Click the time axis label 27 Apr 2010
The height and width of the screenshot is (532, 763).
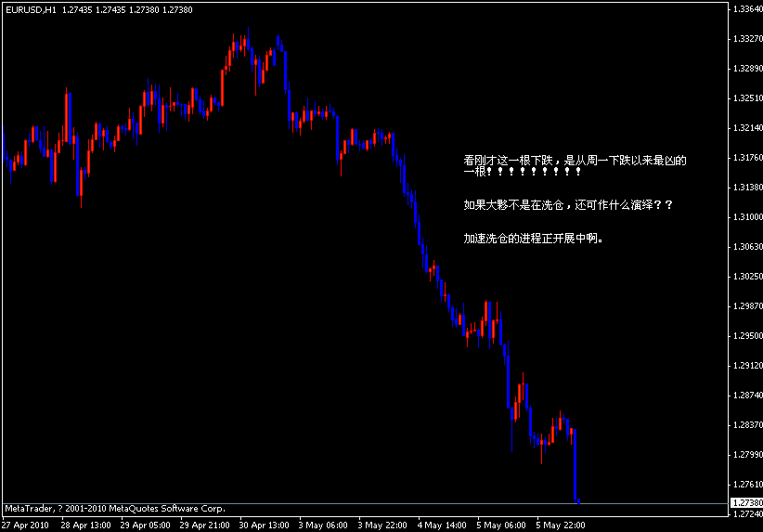pyautogui.click(x=25, y=526)
